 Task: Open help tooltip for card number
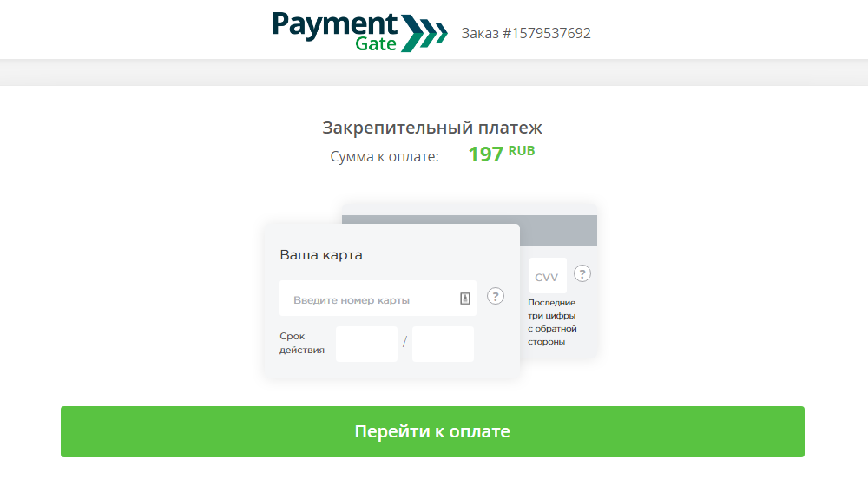point(496,296)
